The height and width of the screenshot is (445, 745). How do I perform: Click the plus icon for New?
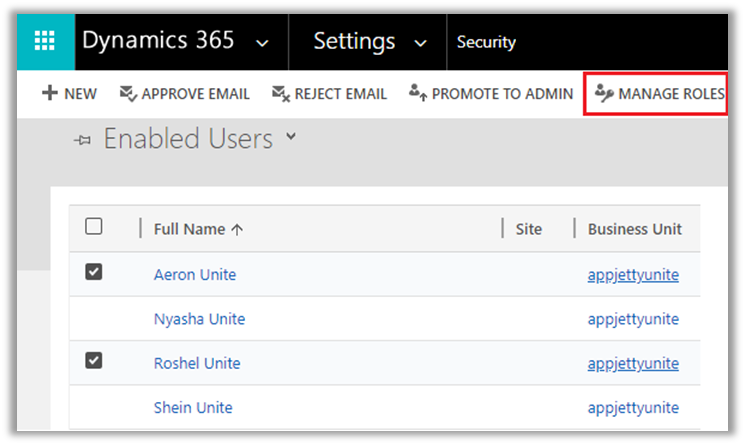tap(49, 94)
